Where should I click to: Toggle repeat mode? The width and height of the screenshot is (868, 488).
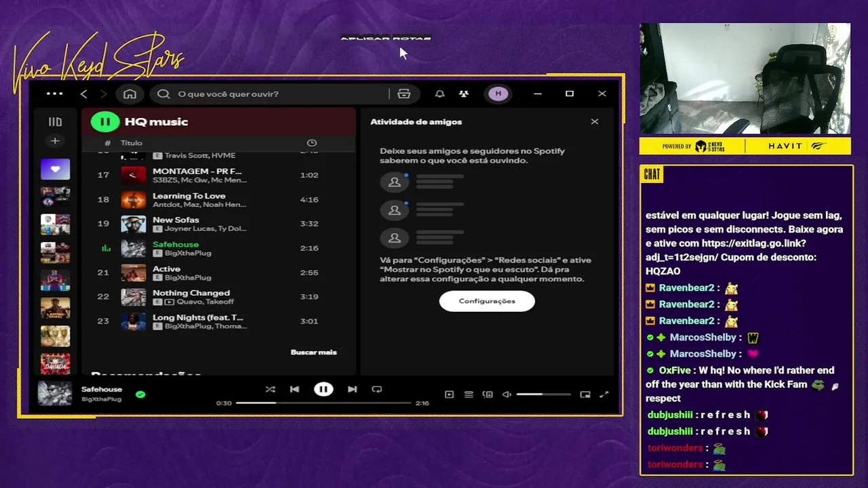tap(377, 389)
